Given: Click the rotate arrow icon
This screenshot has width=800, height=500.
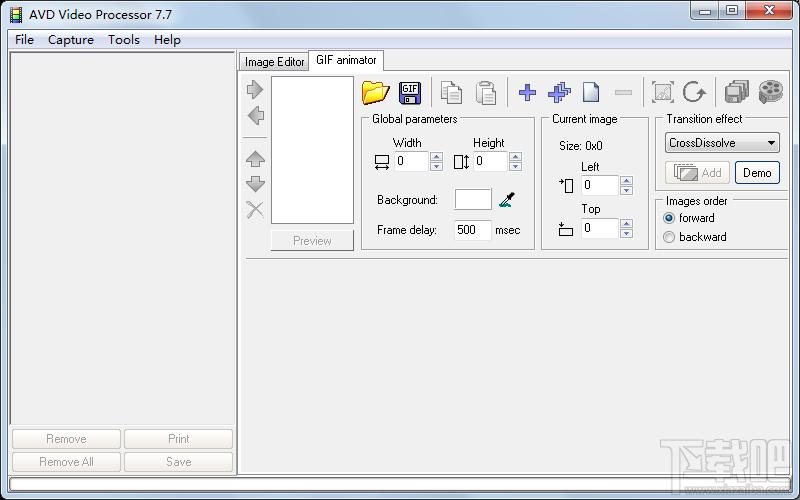Looking at the screenshot, I should click(694, 92).
